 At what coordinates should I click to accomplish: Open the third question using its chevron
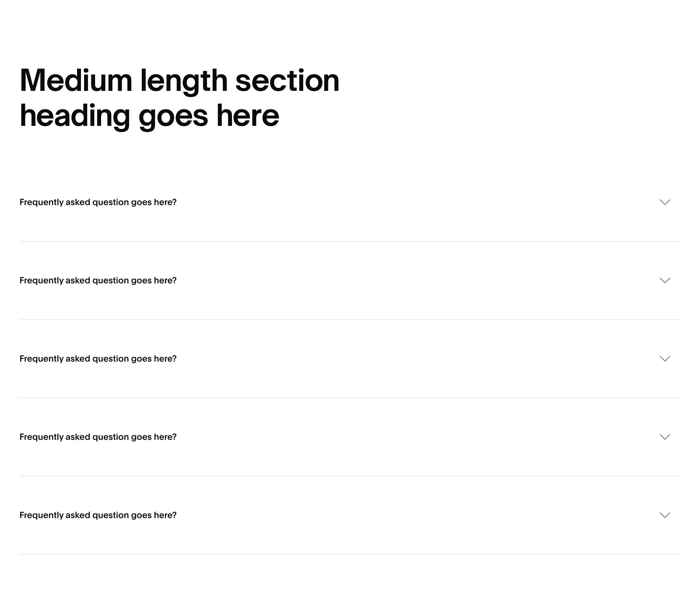point(665,359)
